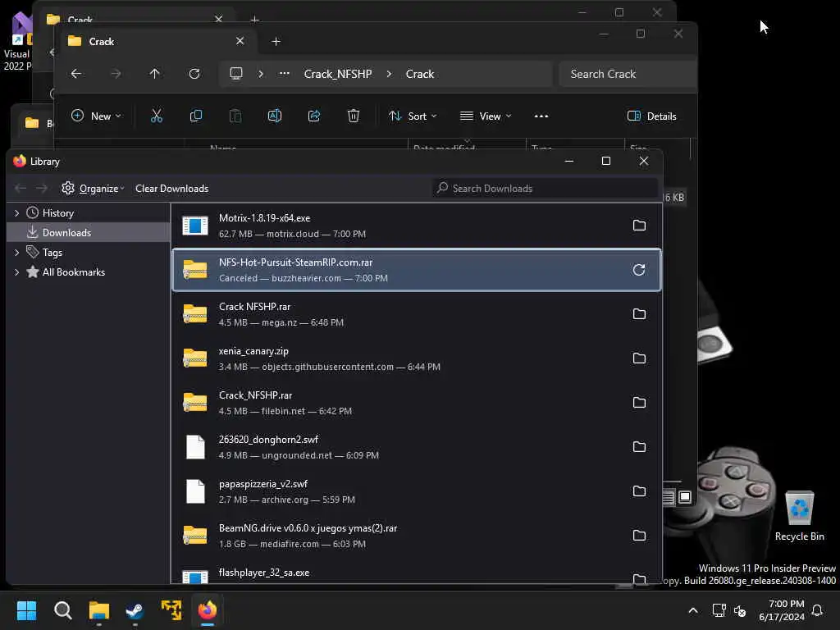The image size is (840, 630).
Task: Open the clock and date flyout
Action: click(782, 610)
